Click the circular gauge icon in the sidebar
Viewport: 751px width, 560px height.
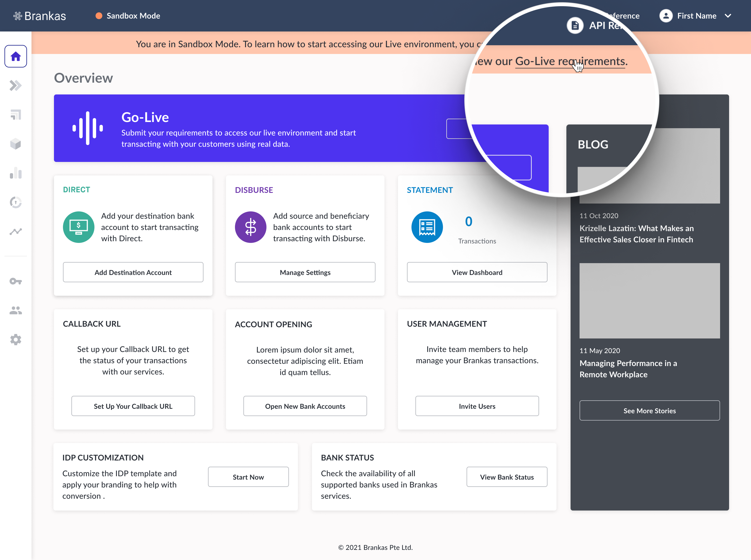tap(15, 202)
